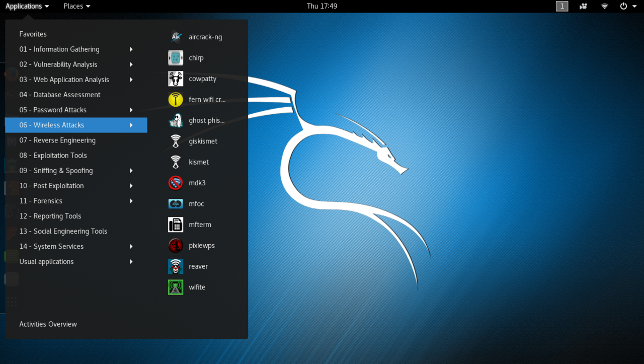Click the mfoc text label
Viewport: 644px width, 364px height.
196,204
